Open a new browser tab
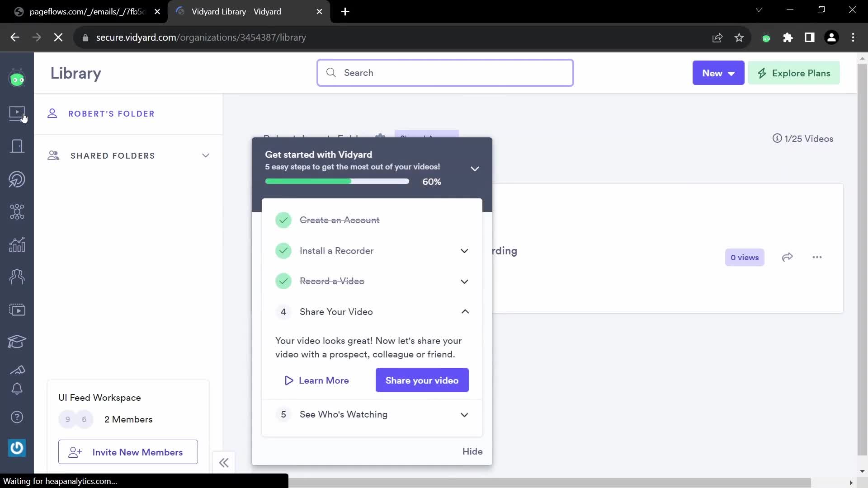This screenshot has height=488, width=868. tap(345, 12)
